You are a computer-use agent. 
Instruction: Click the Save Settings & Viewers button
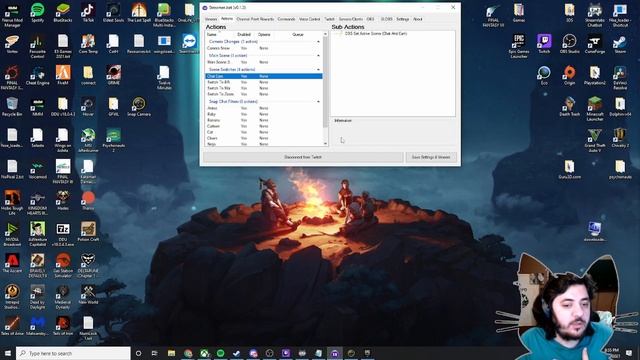(431, 157)
